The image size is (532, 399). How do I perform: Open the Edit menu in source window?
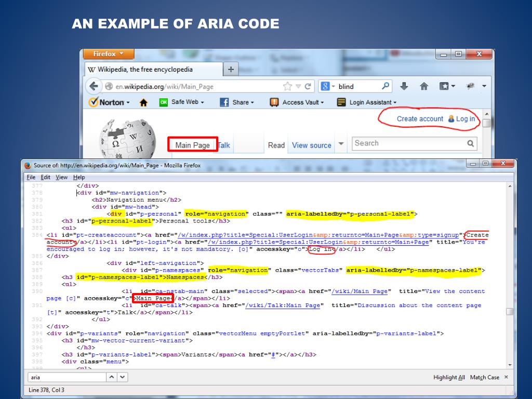point(46,177)
